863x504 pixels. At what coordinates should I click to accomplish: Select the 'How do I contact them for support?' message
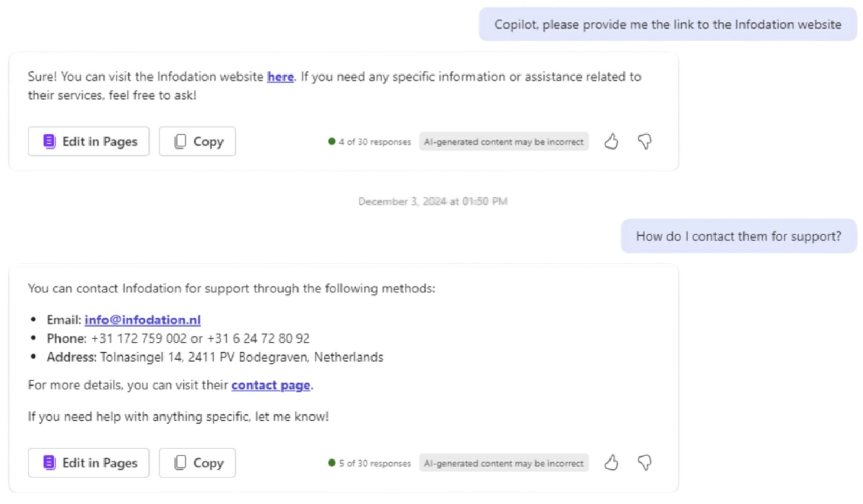739,236
